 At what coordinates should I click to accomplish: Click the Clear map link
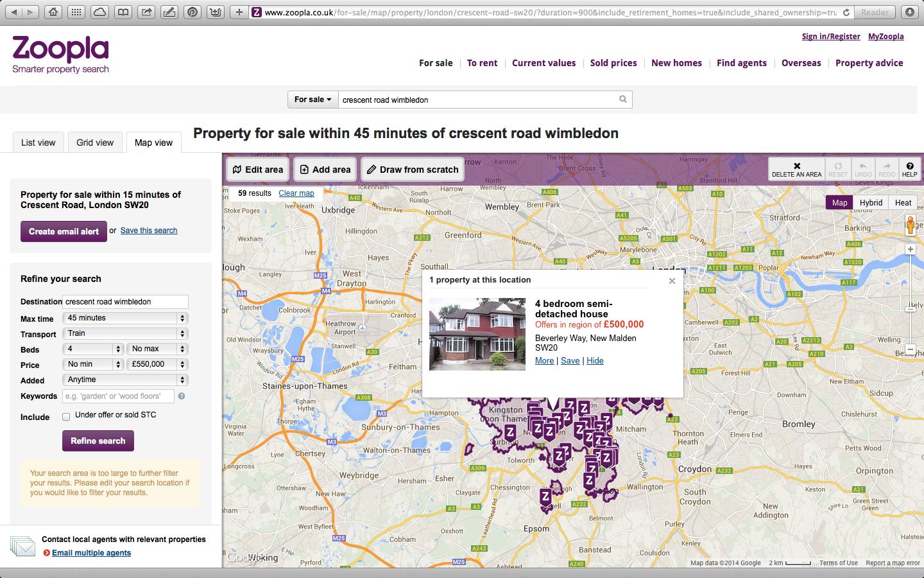296,193
